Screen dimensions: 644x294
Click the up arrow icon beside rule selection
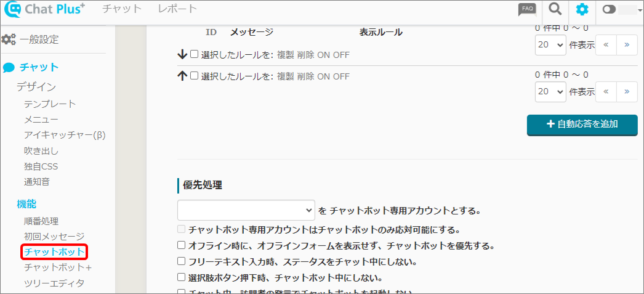click(x=182, y=76)
